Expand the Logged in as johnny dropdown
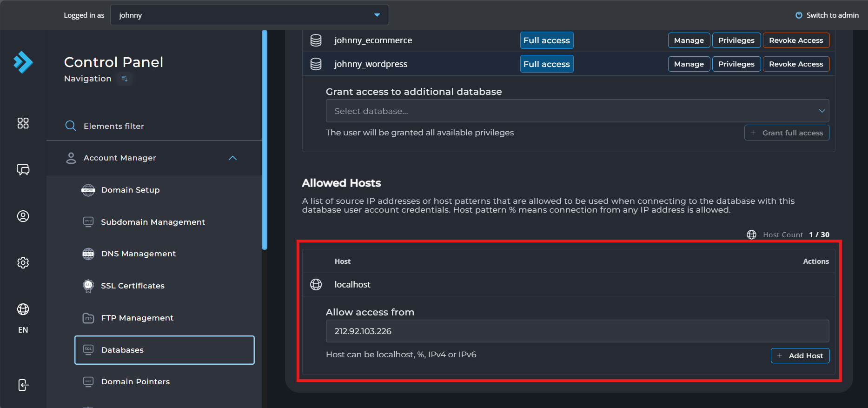Screen dimensions: 868x408 click(250, 15)
